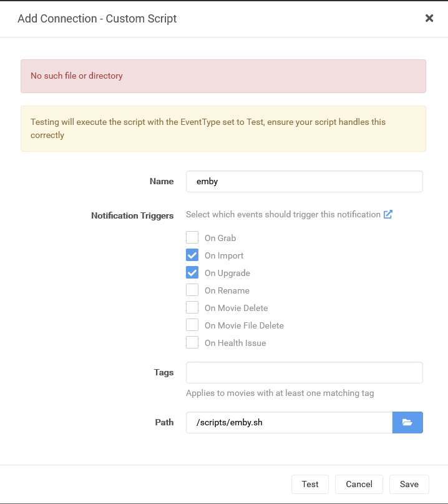The image size is (448, 504).
Task: Focus the empty Tags input field
Action: pos(304,373)
